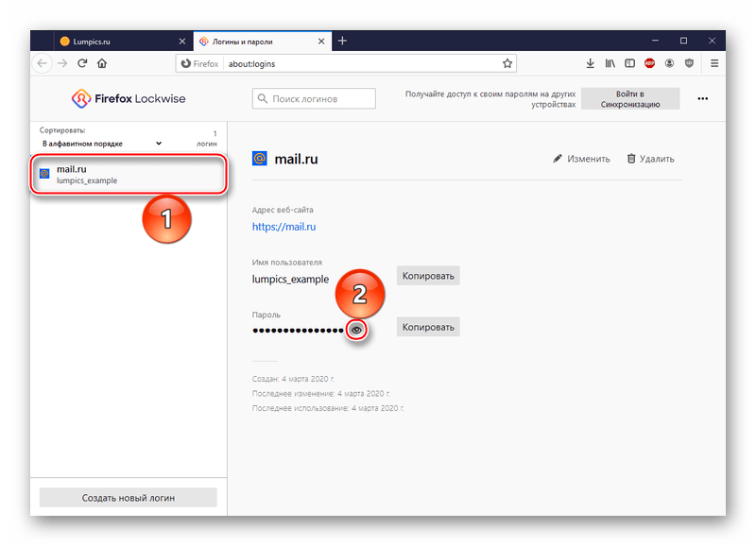Open the https://mail.ru link
The width and height of the screenshot is (756, 546).
click(x=283, y=227)
